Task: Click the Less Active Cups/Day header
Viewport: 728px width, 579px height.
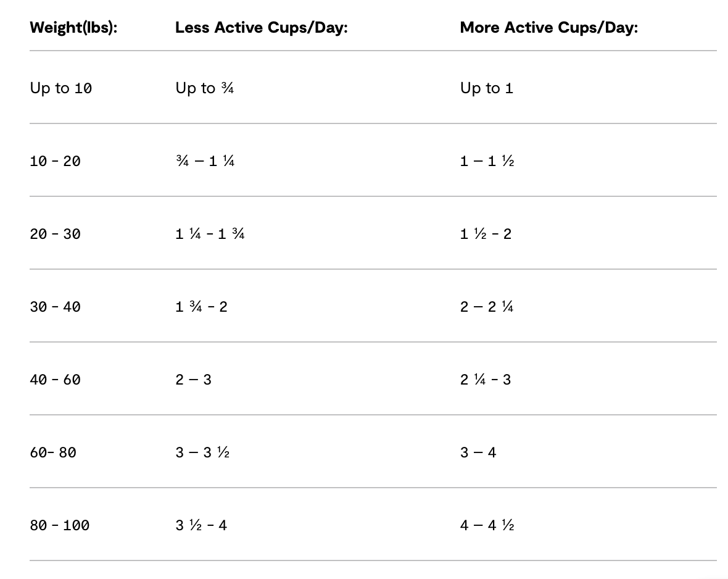Action: (x=261, y=28)
